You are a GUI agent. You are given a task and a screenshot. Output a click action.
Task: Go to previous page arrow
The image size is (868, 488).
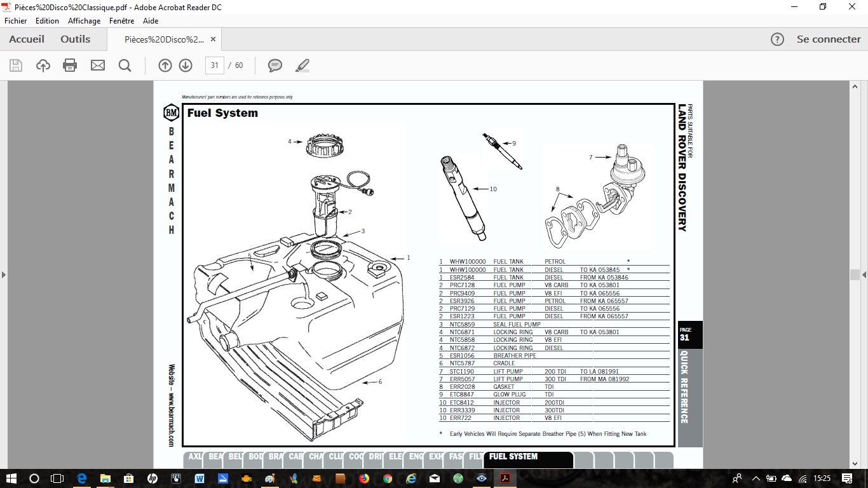point(165,65)
